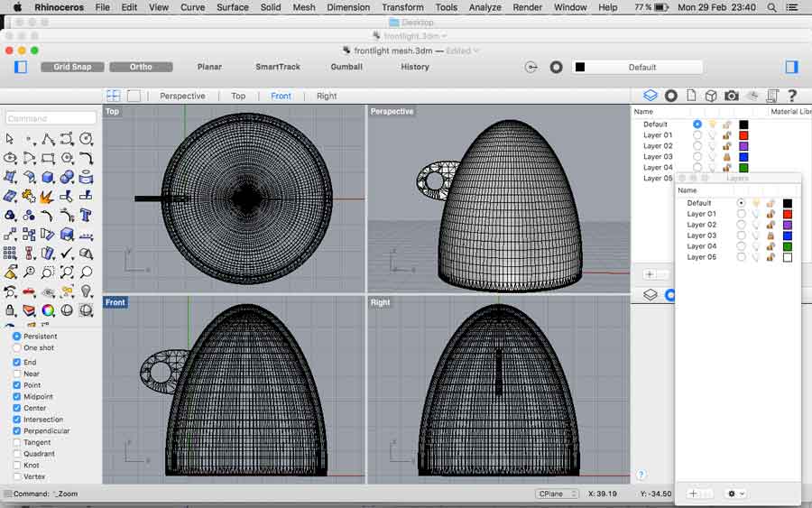
Task: Open the Analyze menu
Action: 485,7
